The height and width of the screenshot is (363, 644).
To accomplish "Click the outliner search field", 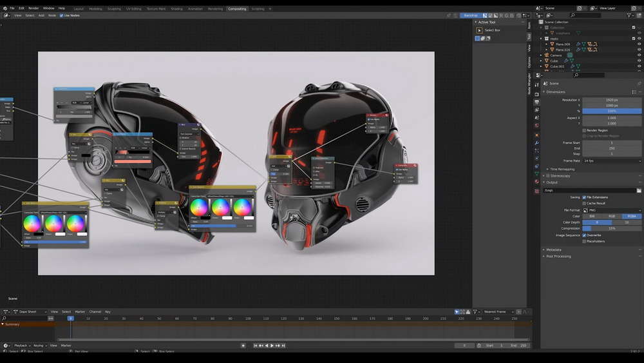I will 585,15.
